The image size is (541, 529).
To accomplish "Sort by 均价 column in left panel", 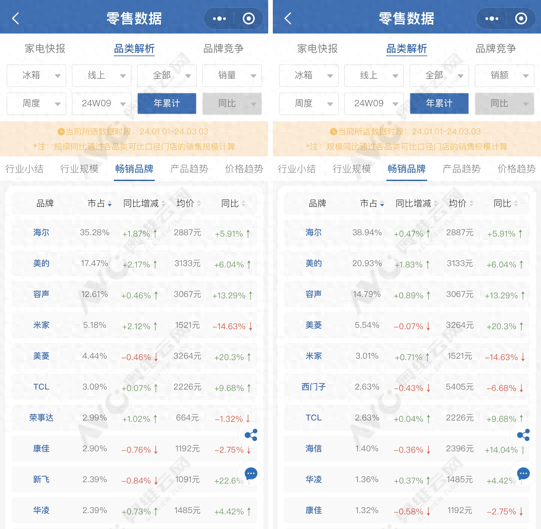I will point(188,204).
